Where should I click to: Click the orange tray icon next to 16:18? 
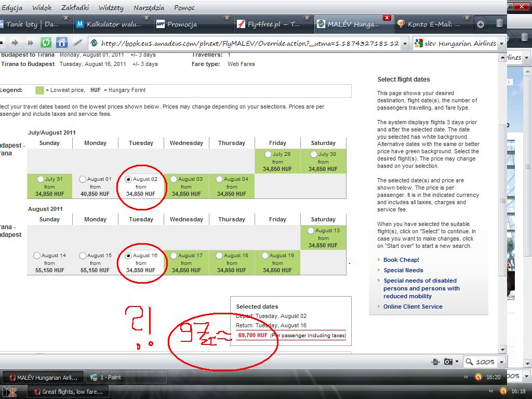tap(503, 391)
